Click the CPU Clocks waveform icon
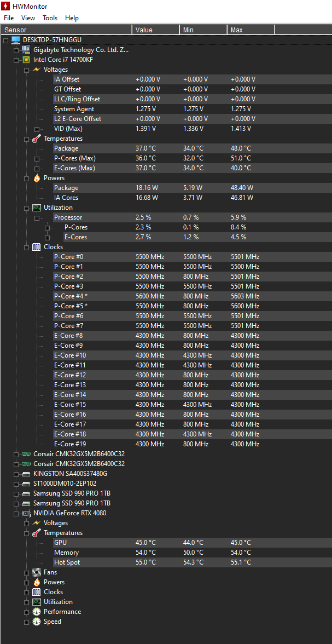This screenshot has width=332, height=644. [37, 247]
